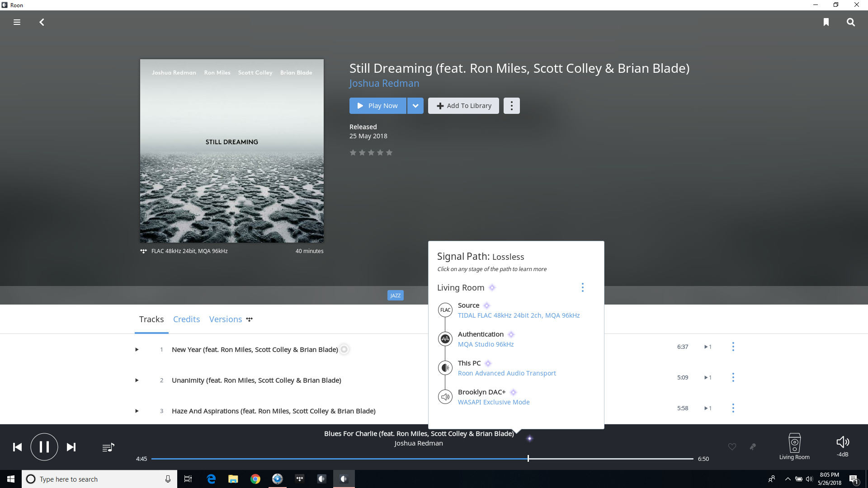
Task: Open the album's three-dot options menu
Action: [x=512, y=106]
